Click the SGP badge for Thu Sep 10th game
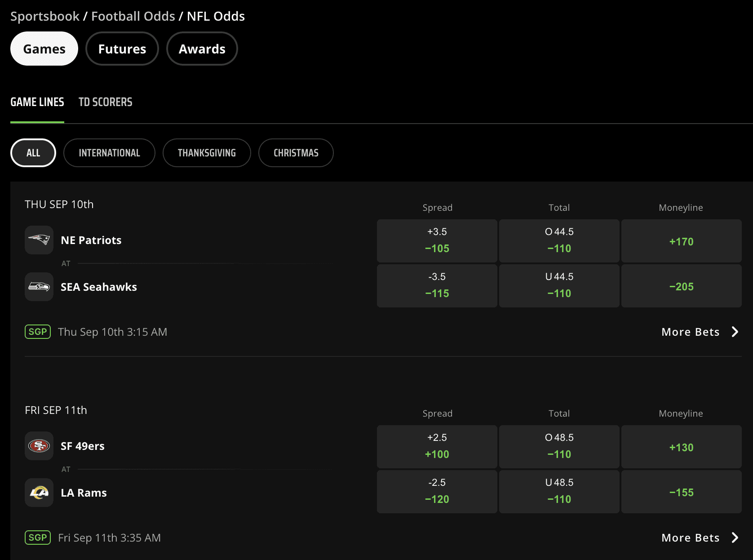This screenshot has width=753, height=560. coord(38,332)
